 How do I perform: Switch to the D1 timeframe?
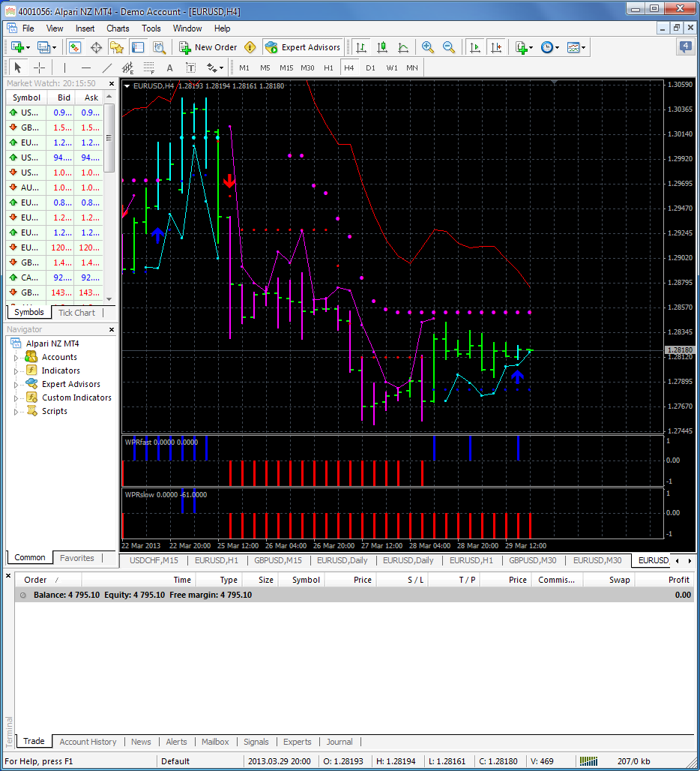coord(370,67)
